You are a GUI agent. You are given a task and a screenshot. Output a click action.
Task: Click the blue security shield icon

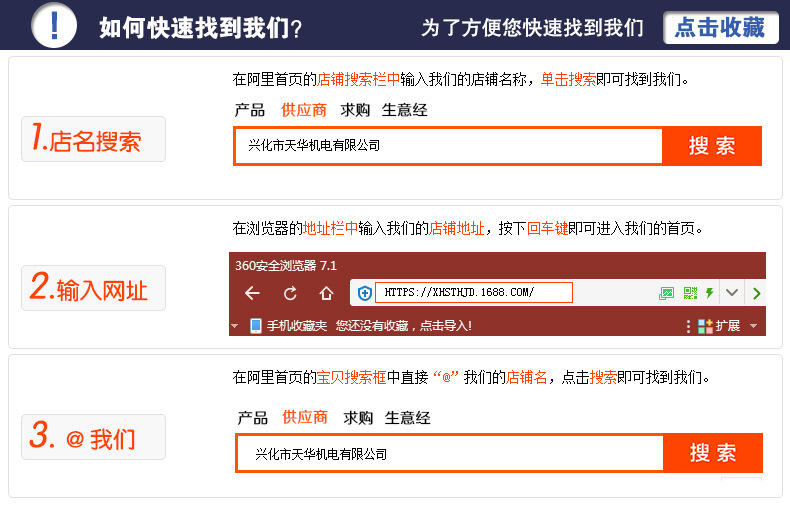[365, 293]
